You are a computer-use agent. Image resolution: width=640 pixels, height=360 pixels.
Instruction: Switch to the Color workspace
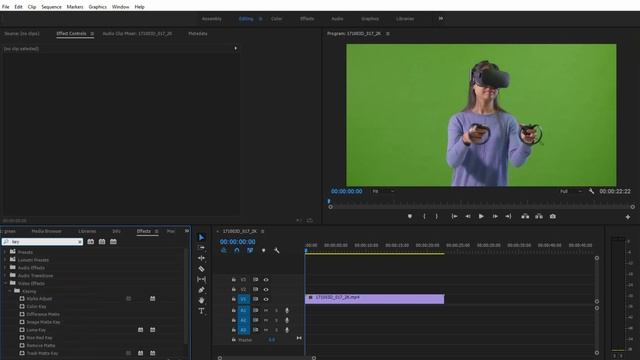pyautogui.click(x=276, y=19)
